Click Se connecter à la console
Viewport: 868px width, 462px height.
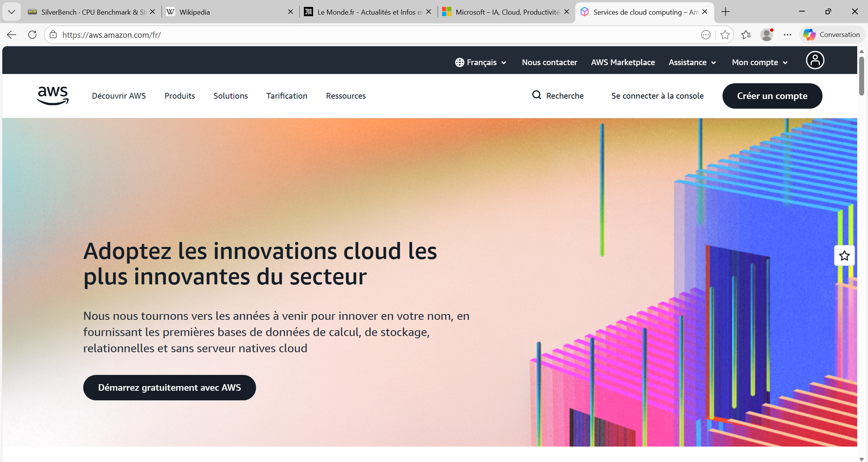click(657, 96)
